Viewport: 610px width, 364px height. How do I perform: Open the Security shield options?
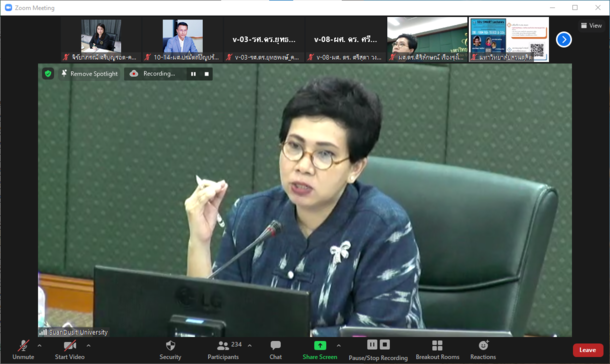pos(170,349)
